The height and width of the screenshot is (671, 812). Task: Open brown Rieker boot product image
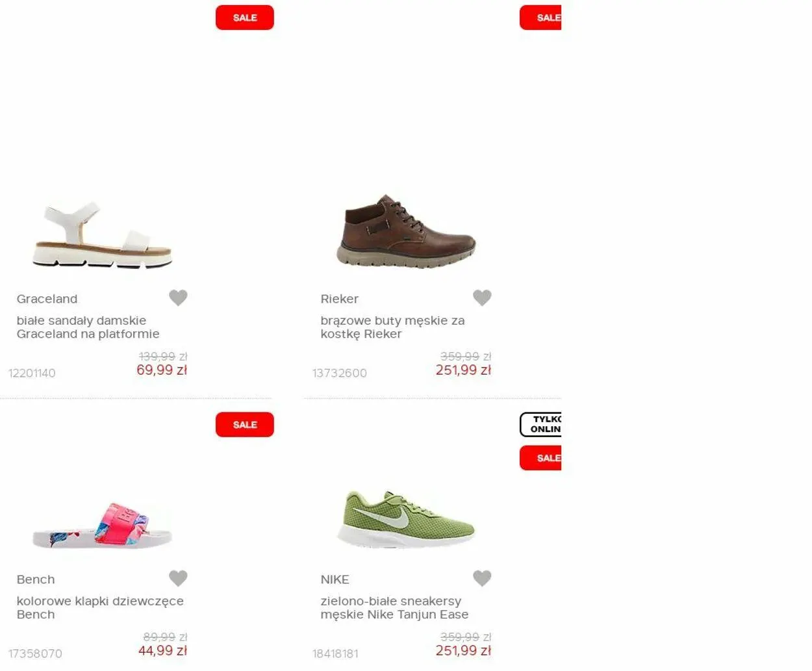click(x=407, y=232)
